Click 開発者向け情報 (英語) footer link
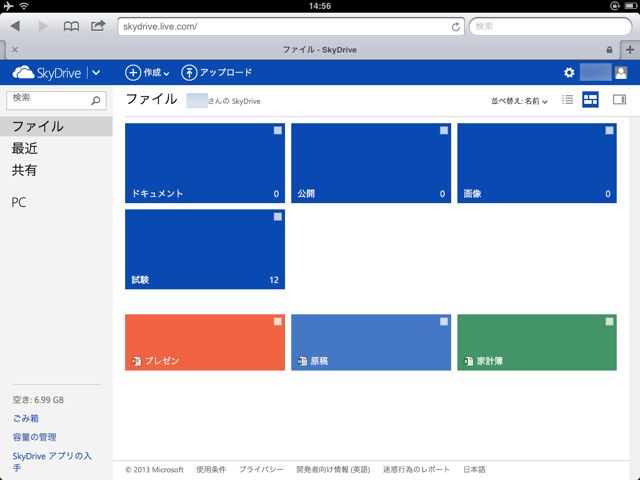Image resolution: width=640 pixels, height=480 pixels. coord(333,469)
